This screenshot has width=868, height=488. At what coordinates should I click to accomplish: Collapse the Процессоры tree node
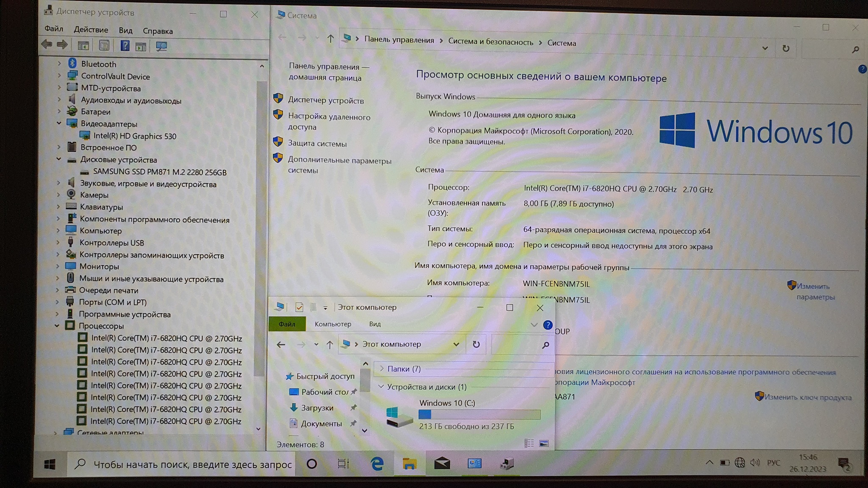pos(57,326)
